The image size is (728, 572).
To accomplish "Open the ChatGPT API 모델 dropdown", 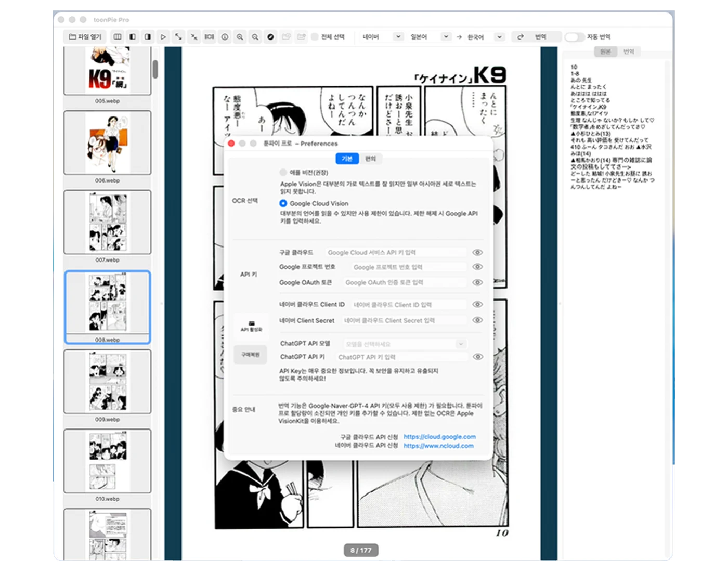I will click(x=405, y=344).
